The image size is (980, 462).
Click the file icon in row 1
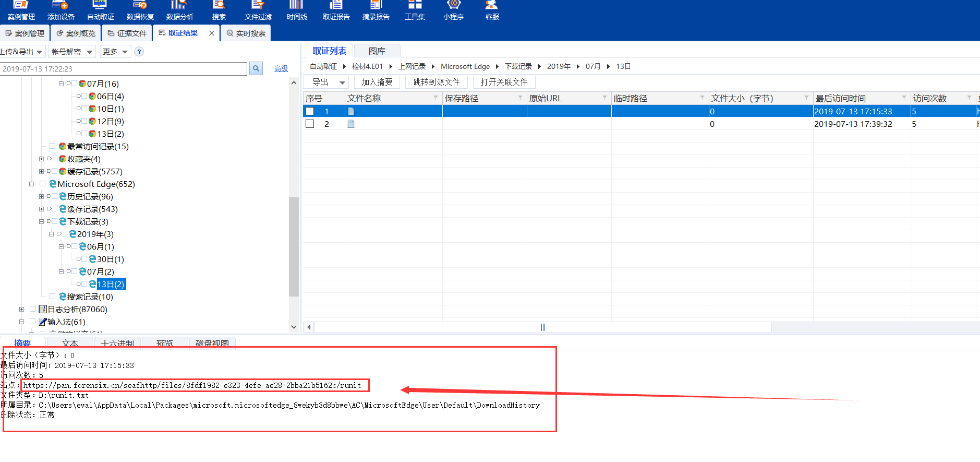pyautogui.click(x=351, y=111)
